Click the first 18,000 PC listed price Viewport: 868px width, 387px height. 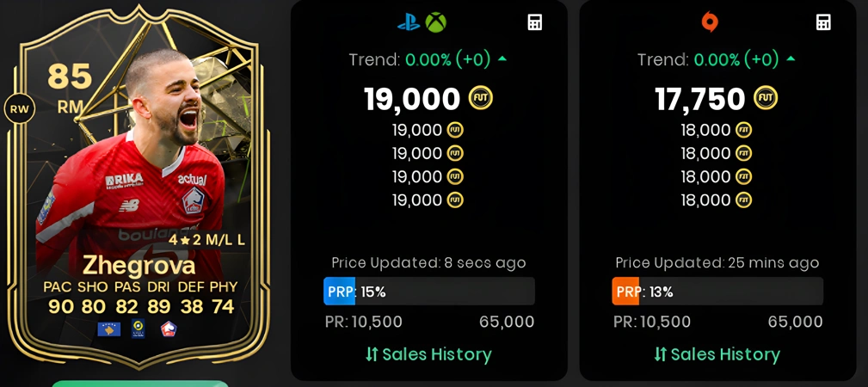705,130
